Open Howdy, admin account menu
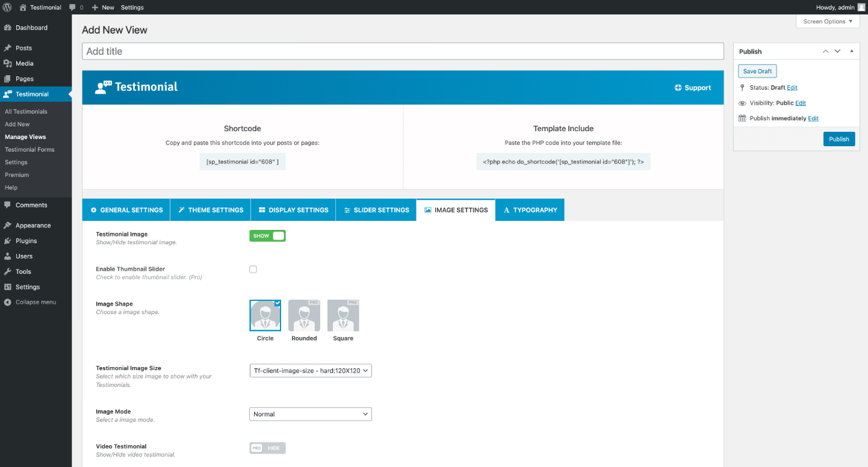The width and height of the screenshot is (868, 467). [x=840, y=7]
